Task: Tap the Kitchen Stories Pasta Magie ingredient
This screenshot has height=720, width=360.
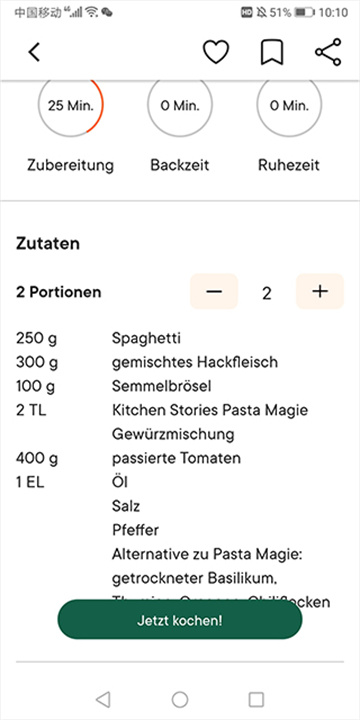Action: tap(210, 410)
